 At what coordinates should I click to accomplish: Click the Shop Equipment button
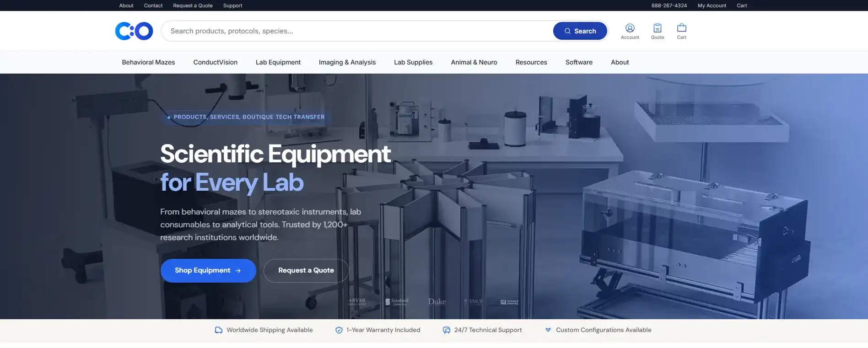[x=208, y=271]
